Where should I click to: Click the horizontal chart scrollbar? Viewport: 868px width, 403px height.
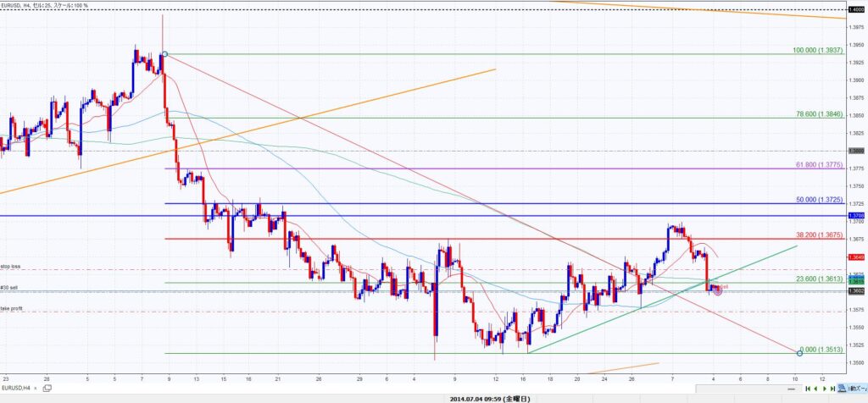[424, 387]
